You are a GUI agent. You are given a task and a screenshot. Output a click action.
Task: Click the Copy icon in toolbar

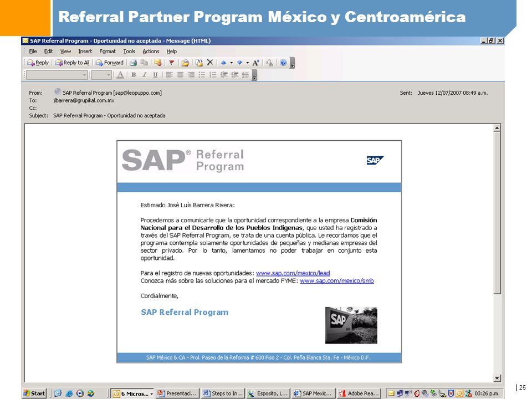pos(144,63)
